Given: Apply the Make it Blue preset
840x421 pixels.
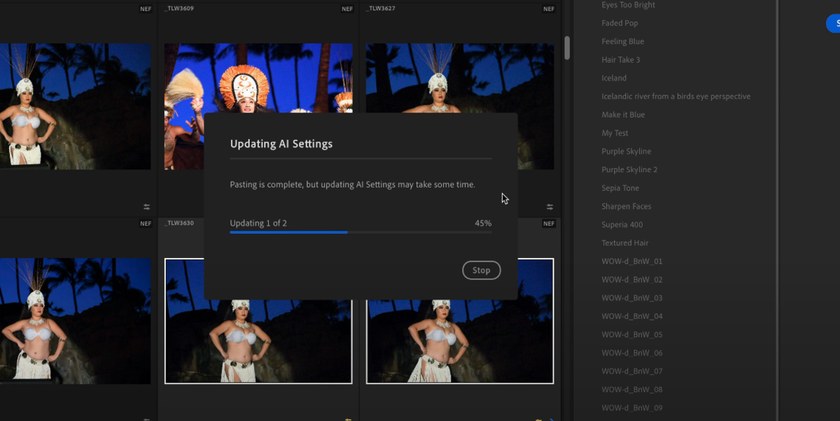Looking at the screenshot, I should click(x=623, y=115).
